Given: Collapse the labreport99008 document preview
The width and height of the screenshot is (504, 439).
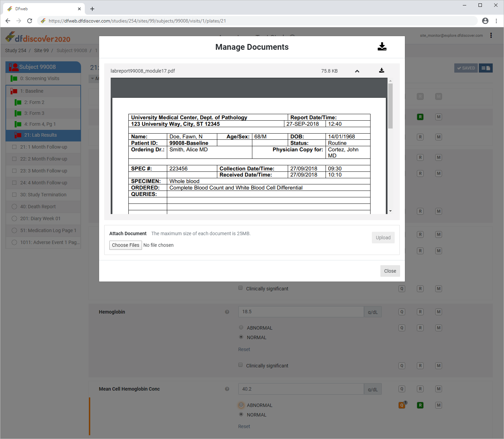Looking at the screenshot, I should point(357,71).
